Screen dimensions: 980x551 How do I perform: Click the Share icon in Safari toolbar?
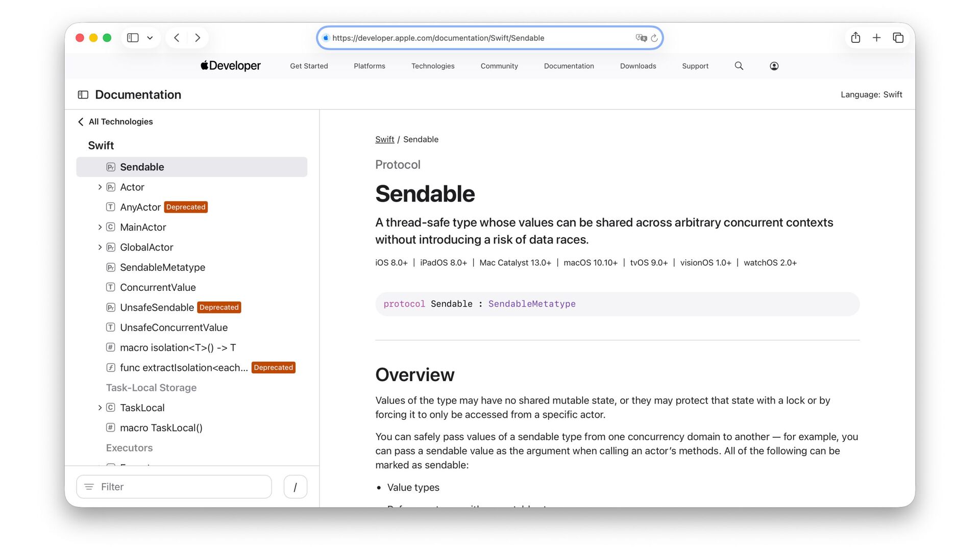(x=855, y=38)
